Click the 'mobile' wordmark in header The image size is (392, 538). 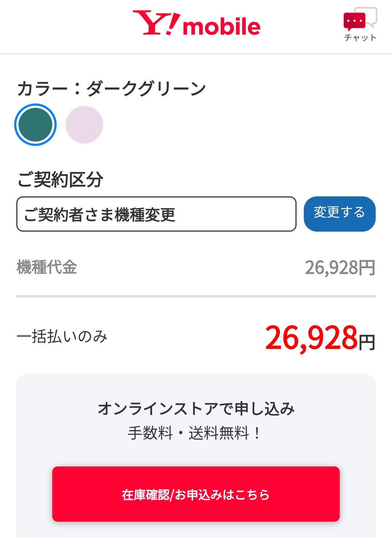[222, 27]
